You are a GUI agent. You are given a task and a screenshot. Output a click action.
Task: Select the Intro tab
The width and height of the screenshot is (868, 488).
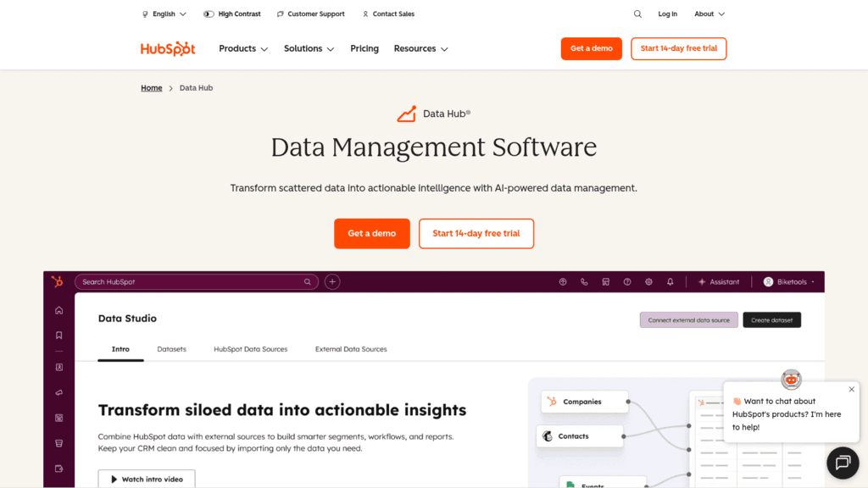(x=120, y=349)
